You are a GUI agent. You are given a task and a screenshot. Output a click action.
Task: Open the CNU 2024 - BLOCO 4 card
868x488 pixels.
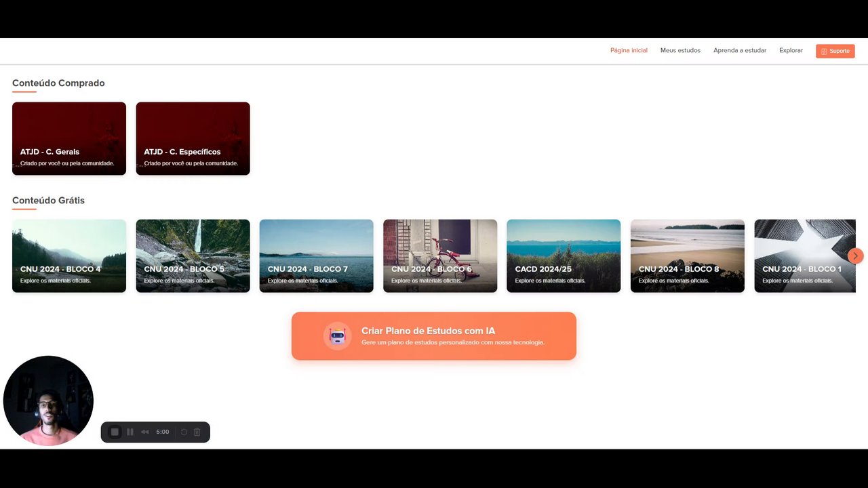click(x=69, y=256)
